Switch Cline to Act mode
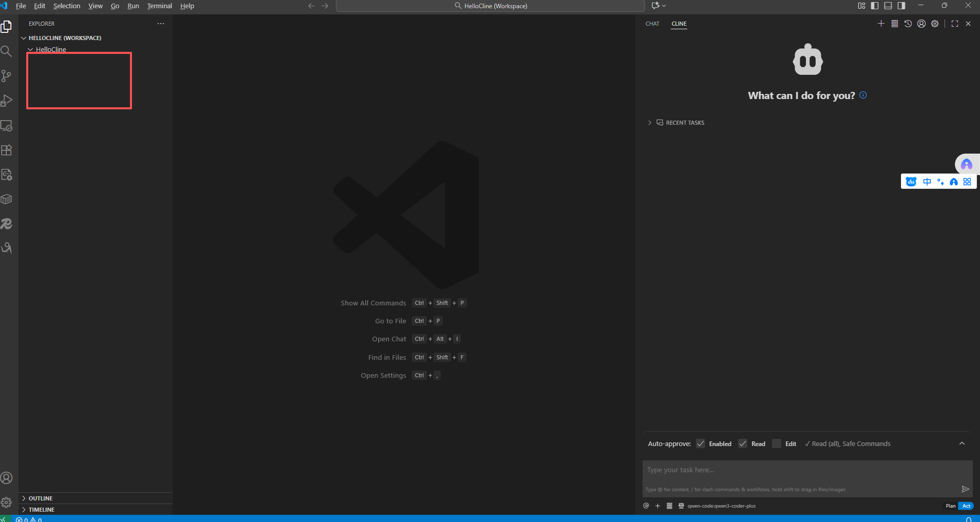 click(x=966, y=506)
